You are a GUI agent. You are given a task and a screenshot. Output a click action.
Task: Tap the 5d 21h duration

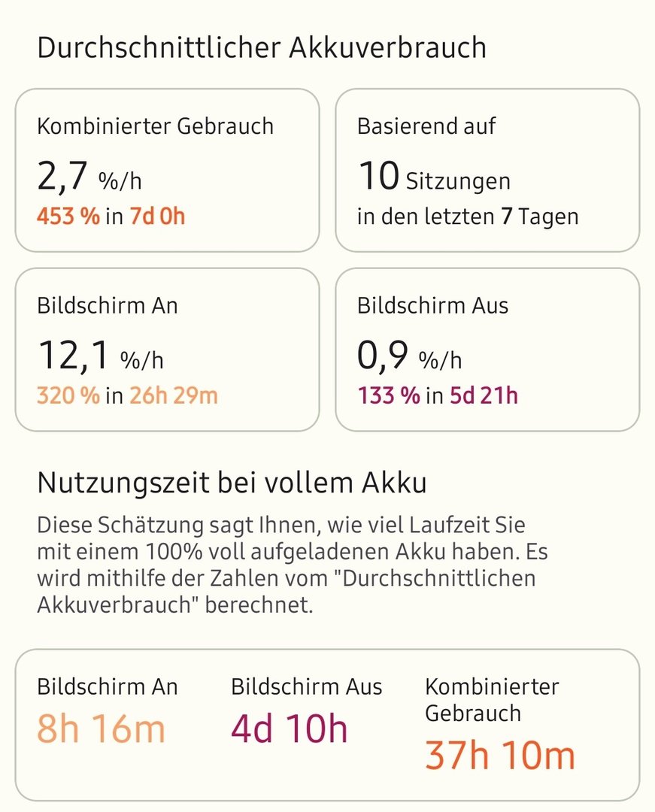pos(483,395)
